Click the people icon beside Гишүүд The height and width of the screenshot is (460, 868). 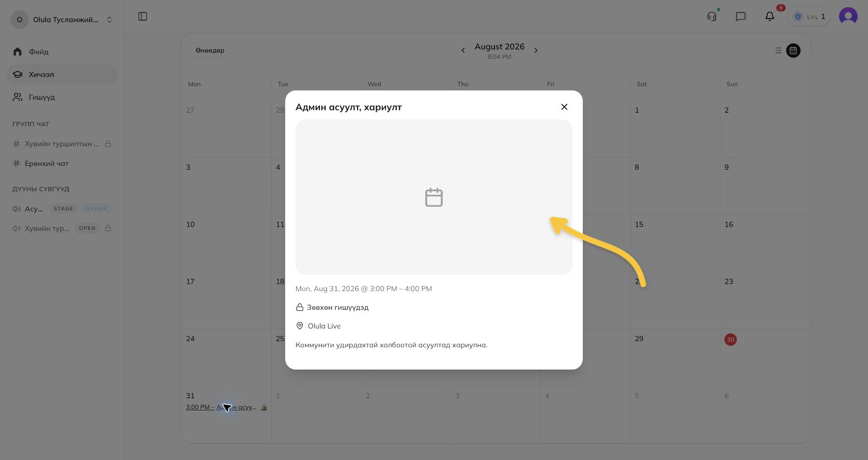(18, 97)
